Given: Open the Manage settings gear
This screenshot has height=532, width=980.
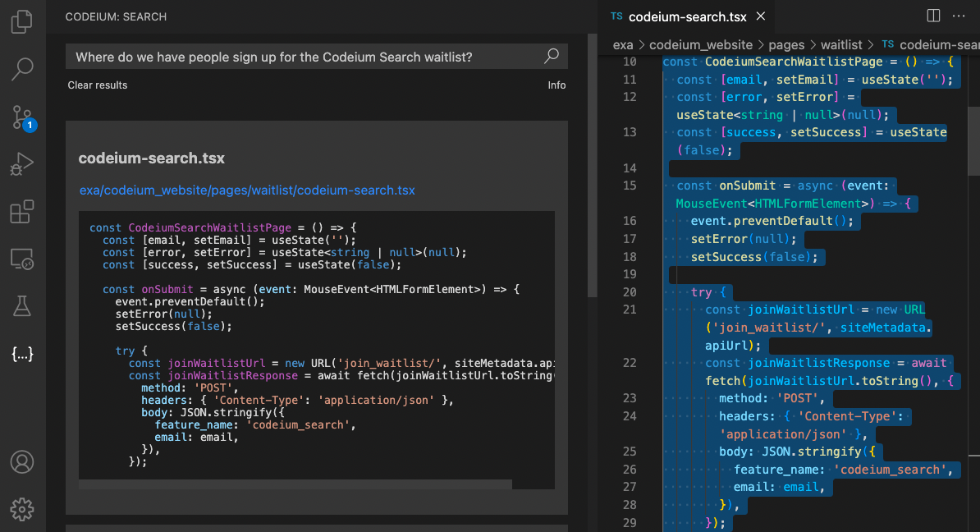Looking at the screenshot, I should pyautogui.click(x=22, y=509).
